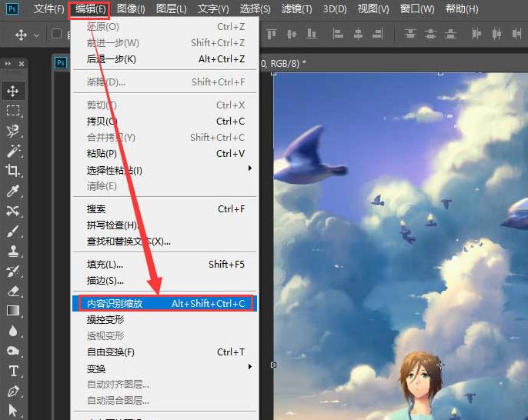The height and width of the screenshot is (420, 528).
Task: Choose 描边(S) menu item
Action: tap(165, 280)
